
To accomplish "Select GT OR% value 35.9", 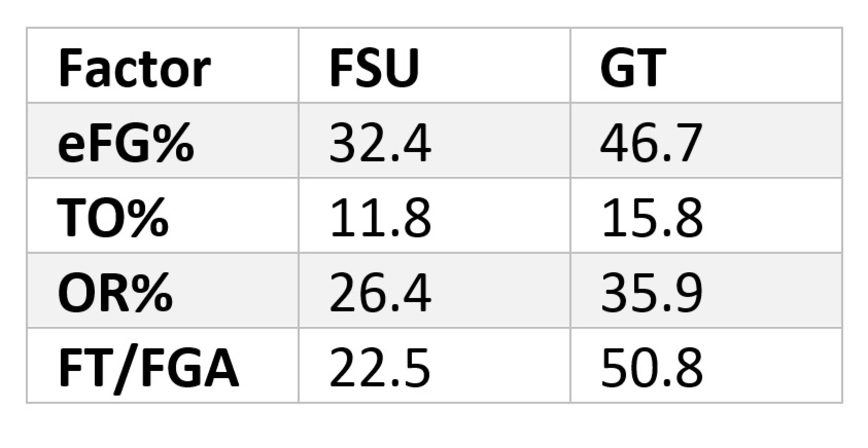I will [652, 293].
